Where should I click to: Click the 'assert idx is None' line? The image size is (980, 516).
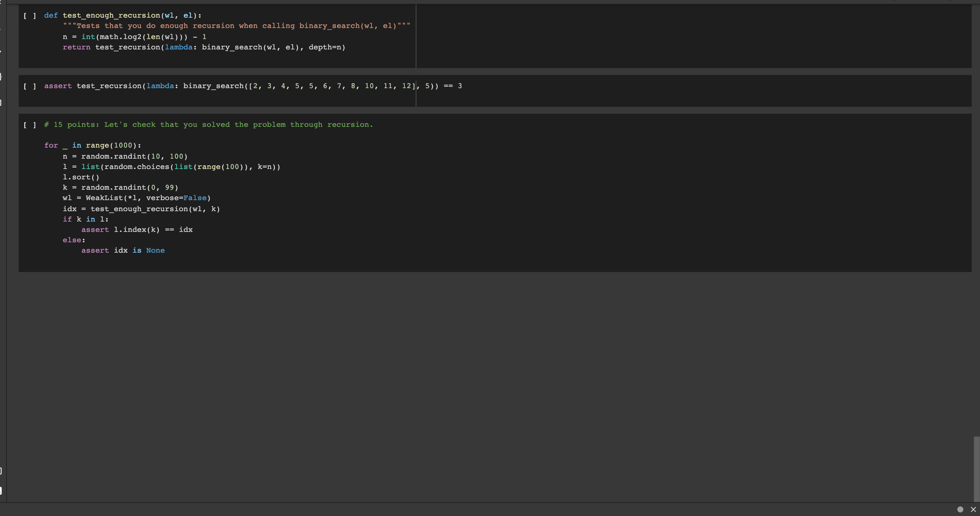click(123, 251)
